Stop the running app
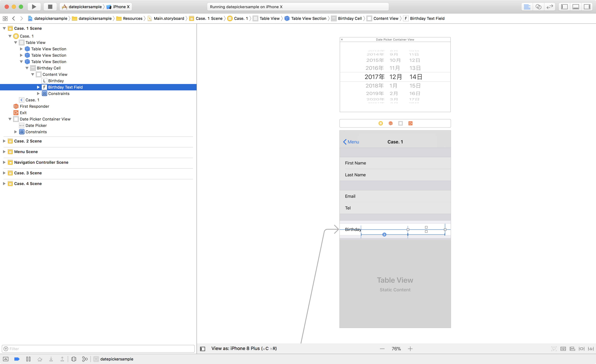The height and width of the screenshot is (364, 596). 50,7
